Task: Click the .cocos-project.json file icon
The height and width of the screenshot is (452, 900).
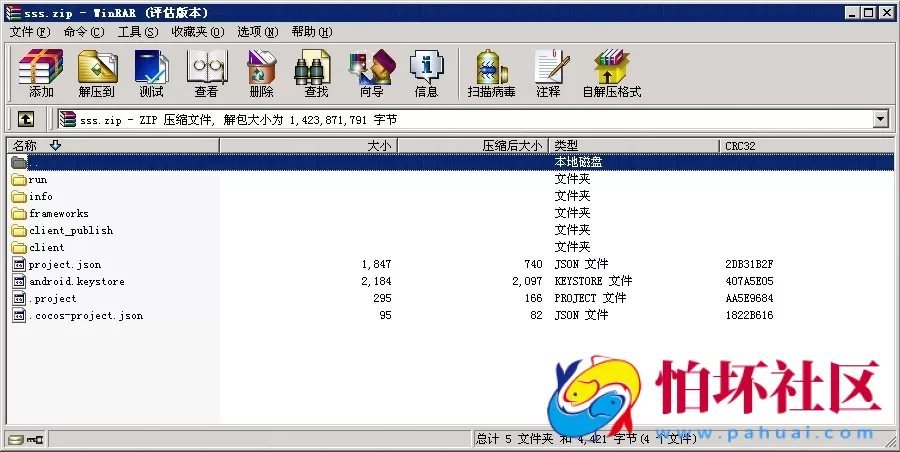Action: (x=20, y=315)
